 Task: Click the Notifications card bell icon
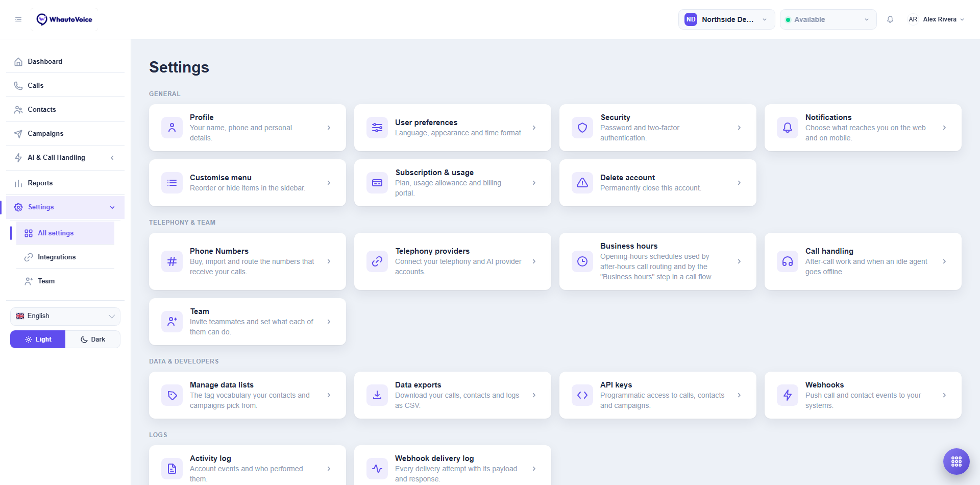click(x=788, y=128)
